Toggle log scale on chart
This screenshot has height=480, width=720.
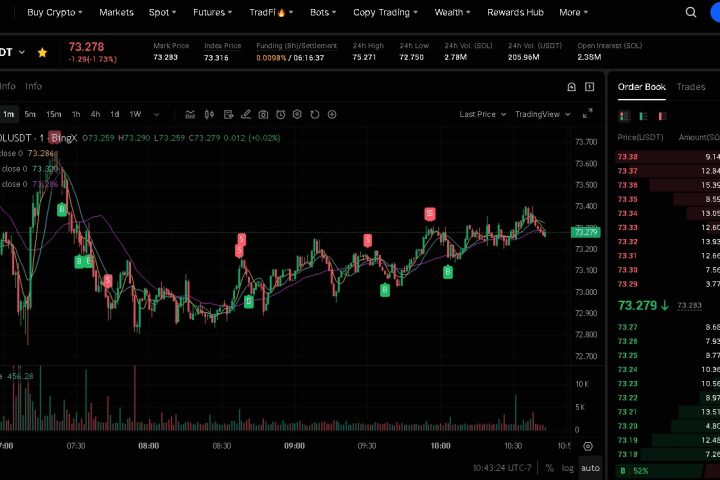click(x=568, y=468)
